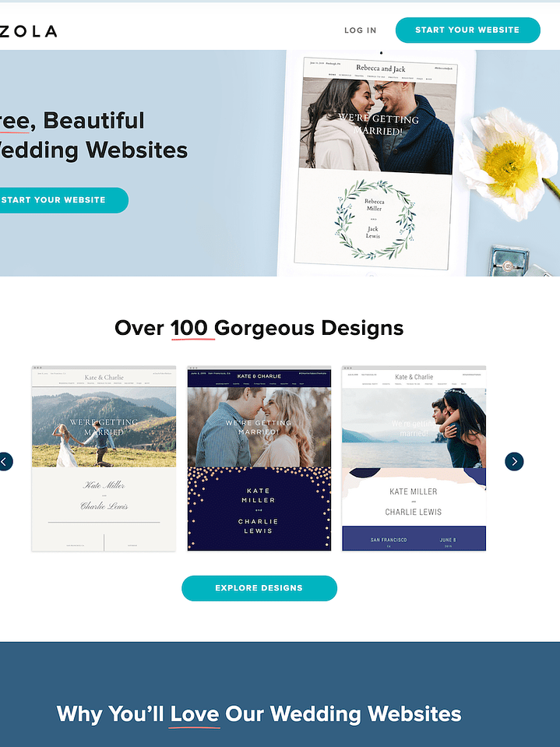Click the header Start Your Website button
Image resolution: width=560 pixels, height=747 pixels.
pyautogui.click(x=467, y=30)
